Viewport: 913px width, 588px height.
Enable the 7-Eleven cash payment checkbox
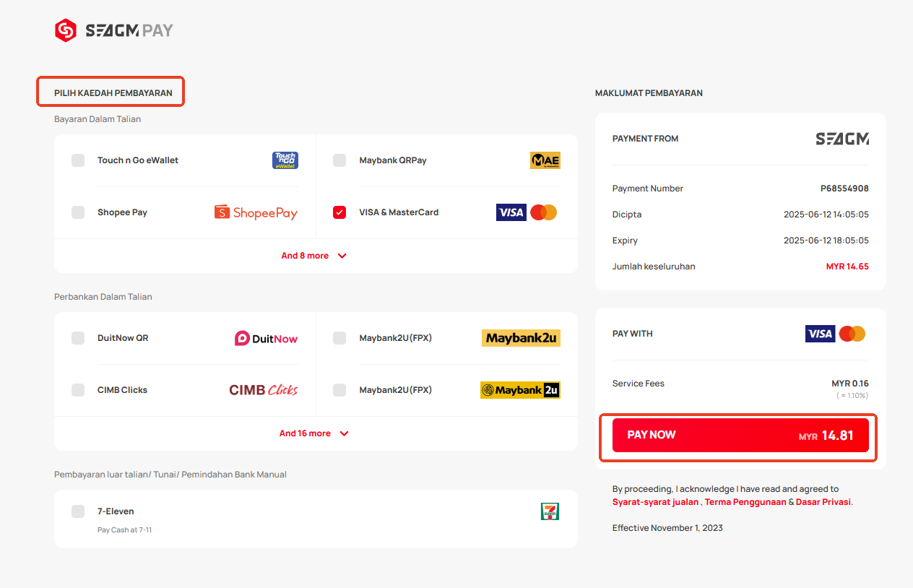click(78, 511)
